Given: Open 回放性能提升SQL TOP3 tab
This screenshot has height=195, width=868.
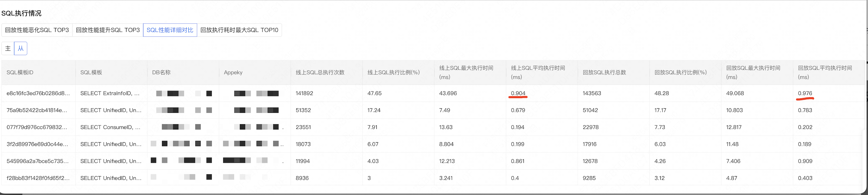Looking at the screenshot, I should point(108,30).
